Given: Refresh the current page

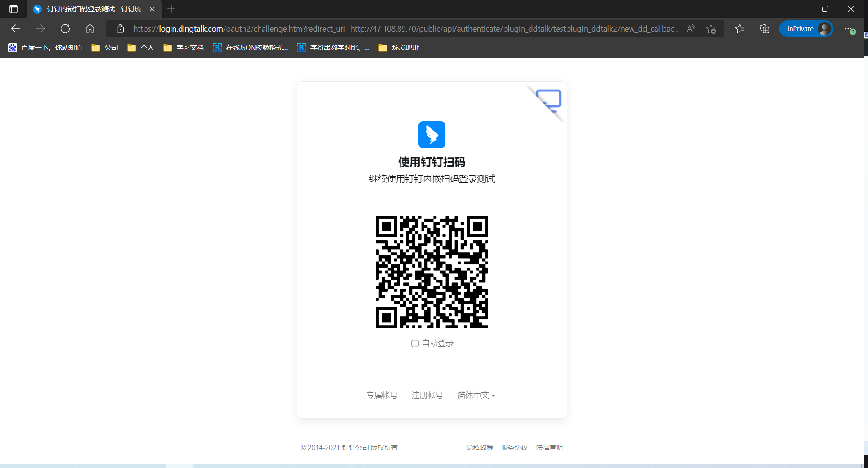Looking at the screenshot, I should tap(65, 29).
